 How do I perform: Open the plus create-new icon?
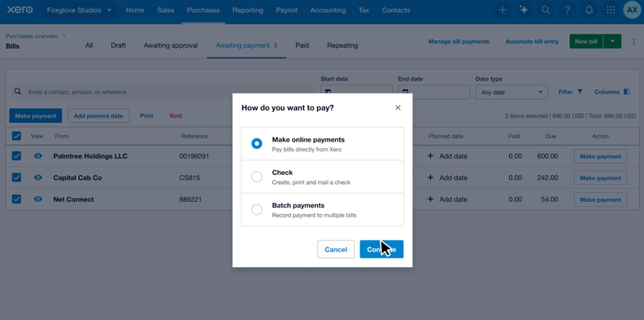pyautogui.click(x=502, y=11)
